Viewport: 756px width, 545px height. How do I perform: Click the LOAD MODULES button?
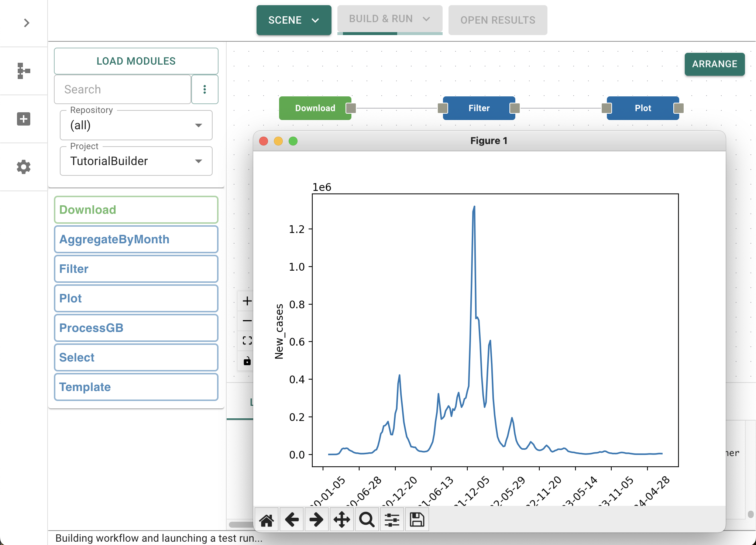tap(136, 61)
